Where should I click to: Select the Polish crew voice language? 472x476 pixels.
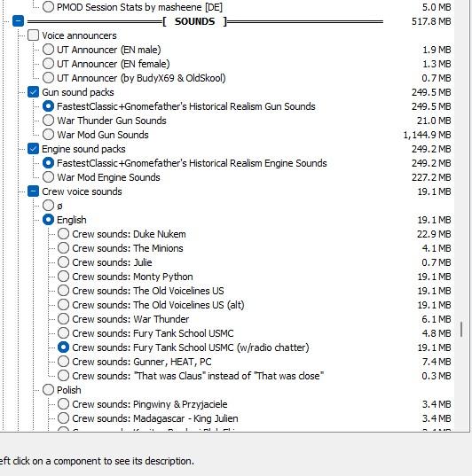click(x=48, y=390)
